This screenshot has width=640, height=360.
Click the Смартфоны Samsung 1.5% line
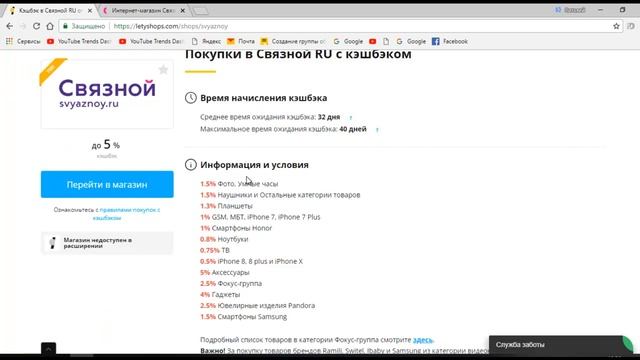tap(244, 317)
